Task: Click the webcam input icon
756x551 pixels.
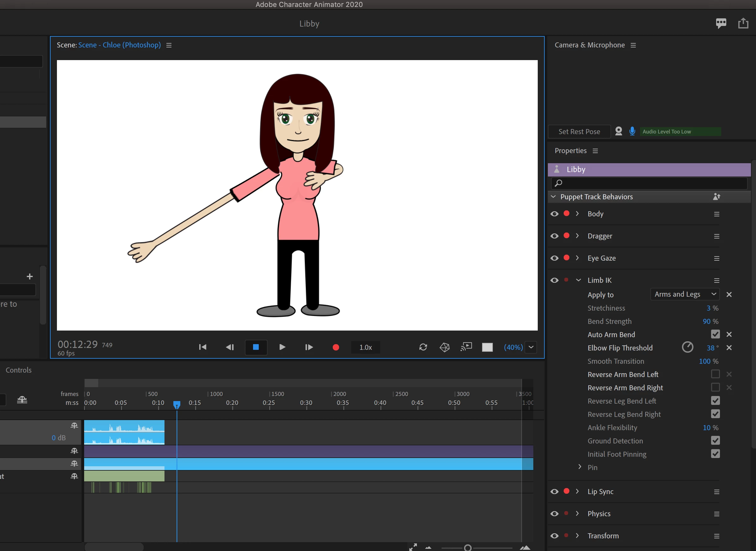Action: pyautogui.click(x=618, y=131)
